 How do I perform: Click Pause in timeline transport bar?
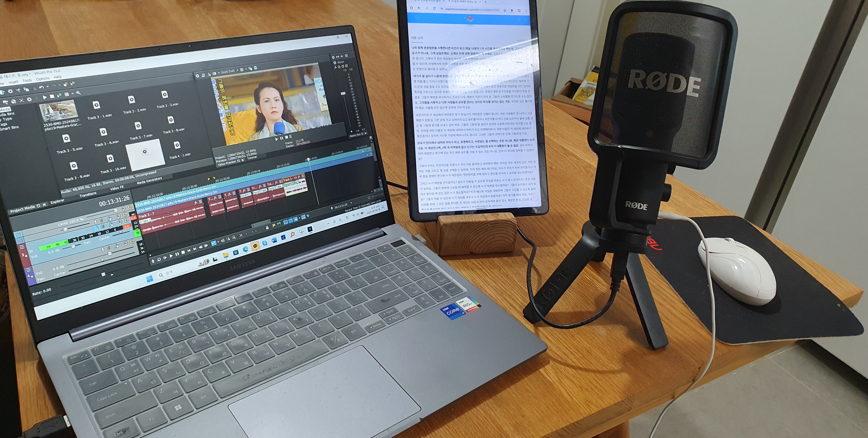coord(177,254)
